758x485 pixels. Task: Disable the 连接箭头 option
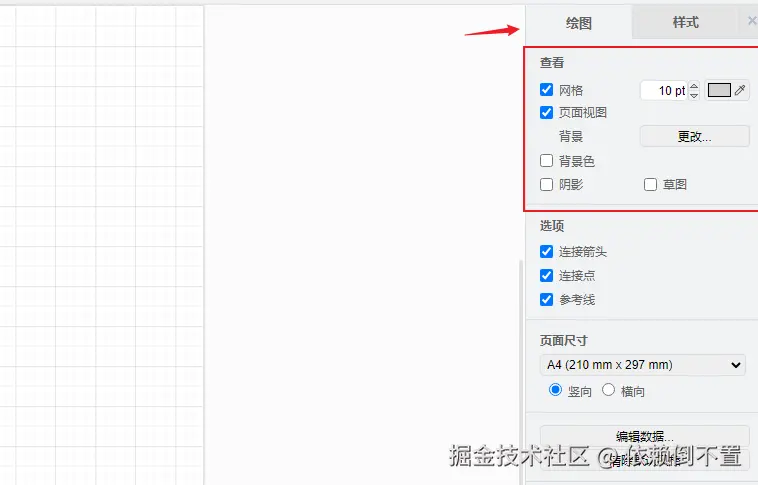click(x=546, y=251)
